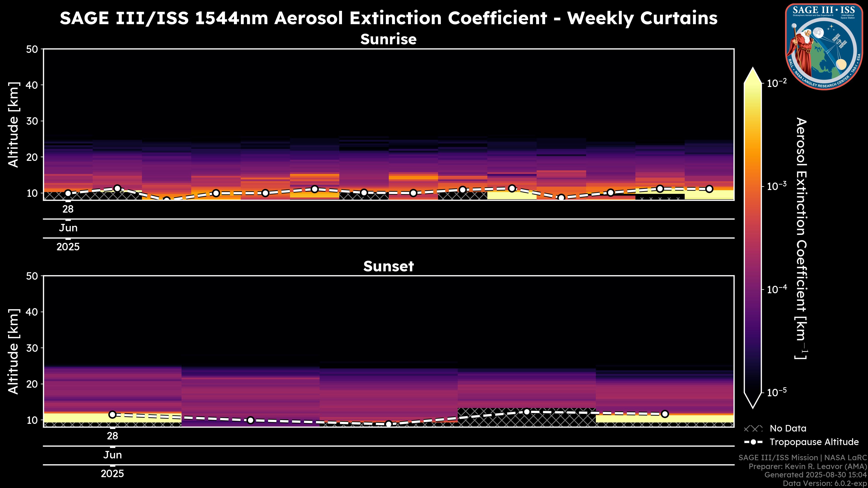The height and width of the screenshot is (488, 868).
Task: Click the colorbar top arrow extension
Action: [x=753, y=75]
